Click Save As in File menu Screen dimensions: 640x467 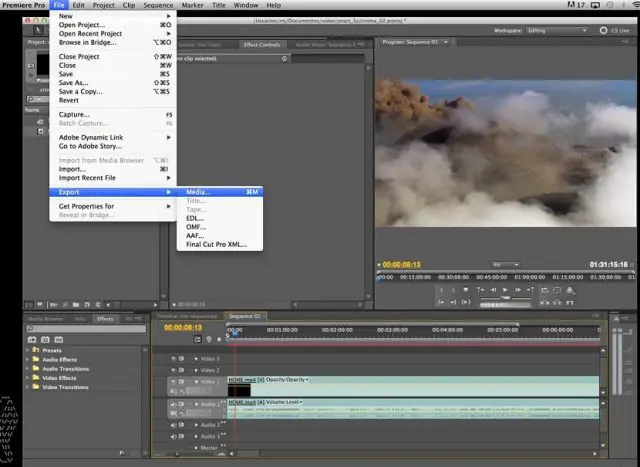[74, 83]
